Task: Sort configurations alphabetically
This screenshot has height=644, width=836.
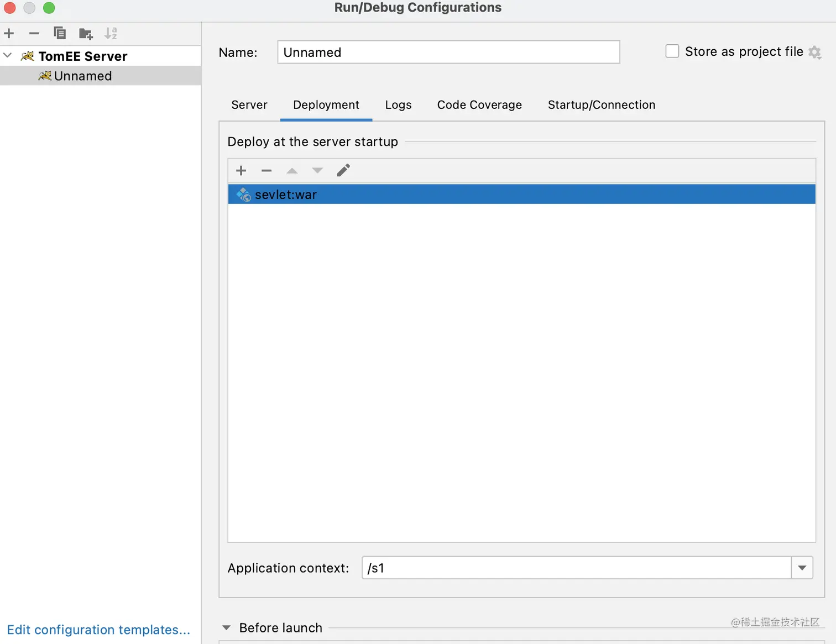Action: point(111,33)
